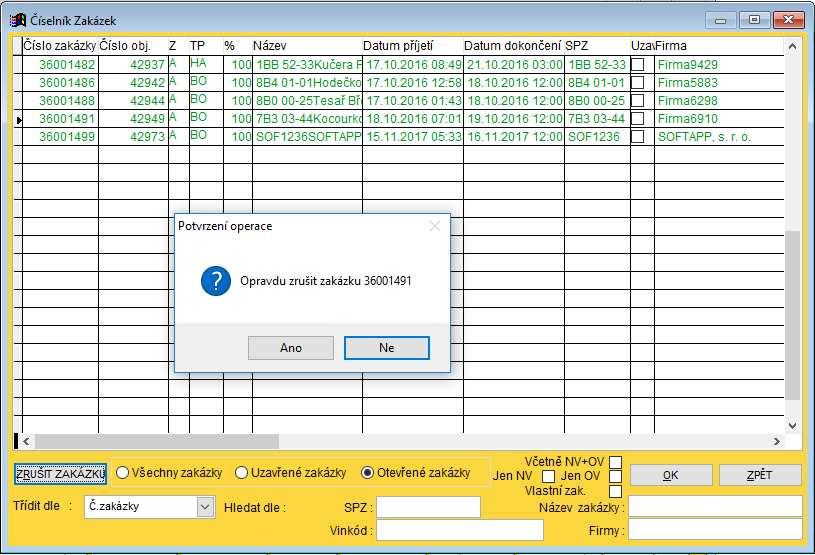Click the Číslo obj. column header
The image size is (815, 555).
133,46
